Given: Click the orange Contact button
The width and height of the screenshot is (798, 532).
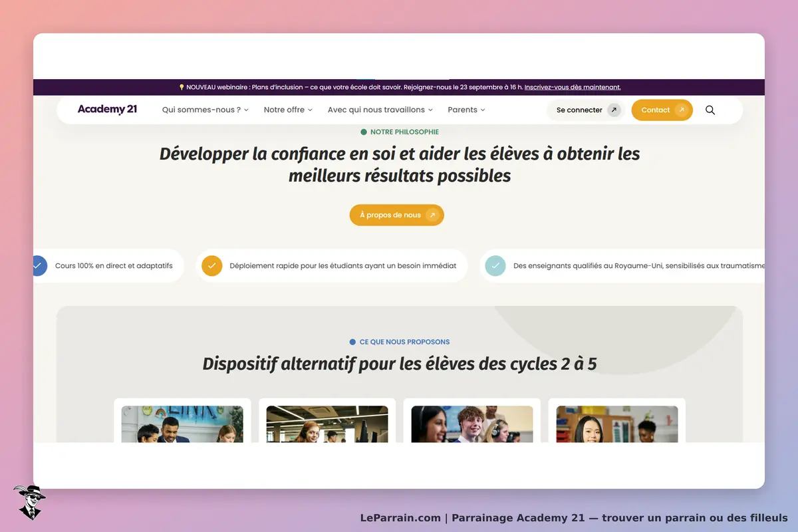Looking at the screenshot, I should coord(662,110).
